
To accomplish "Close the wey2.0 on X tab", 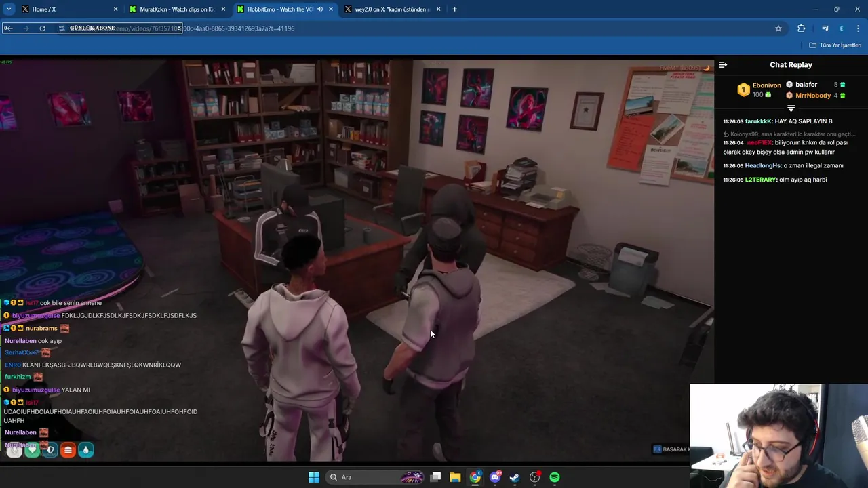I will click(438, 9).
